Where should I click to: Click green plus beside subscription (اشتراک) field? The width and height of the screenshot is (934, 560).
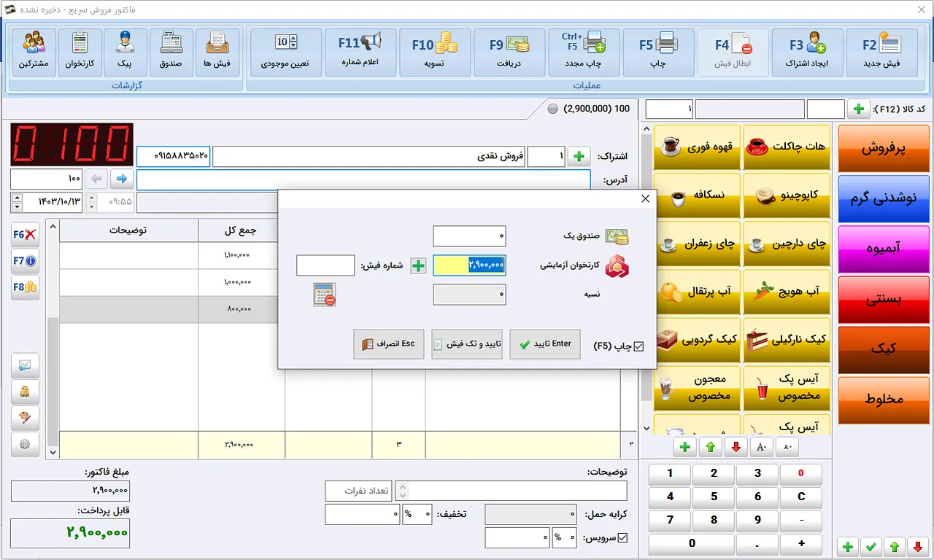tap(579, 157)
